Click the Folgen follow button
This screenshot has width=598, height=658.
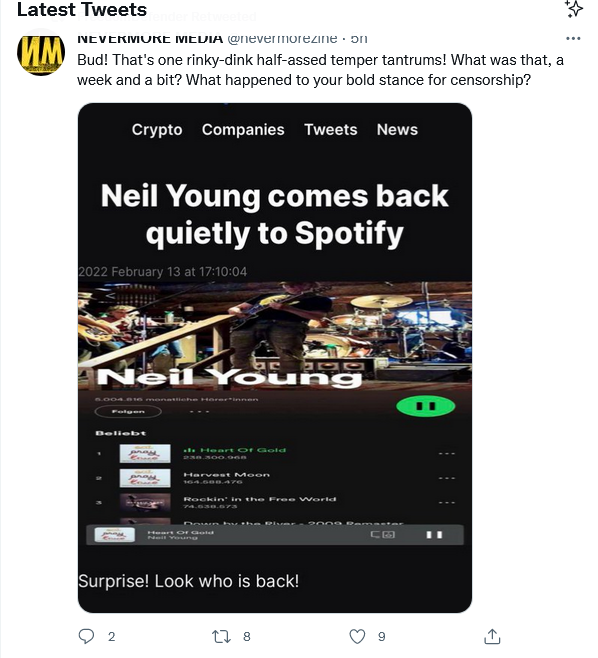pyautogui.click(x=128, y=412)
